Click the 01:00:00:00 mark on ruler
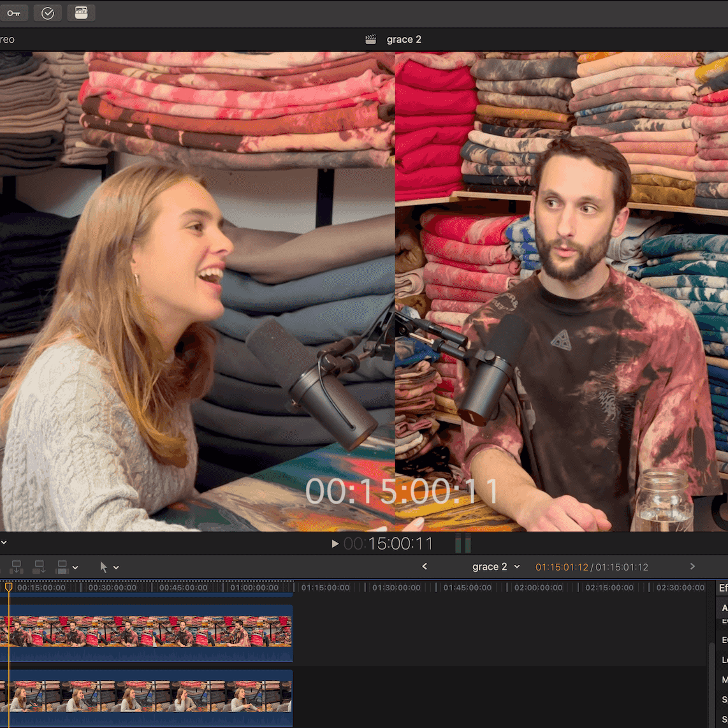 [254, 588]
